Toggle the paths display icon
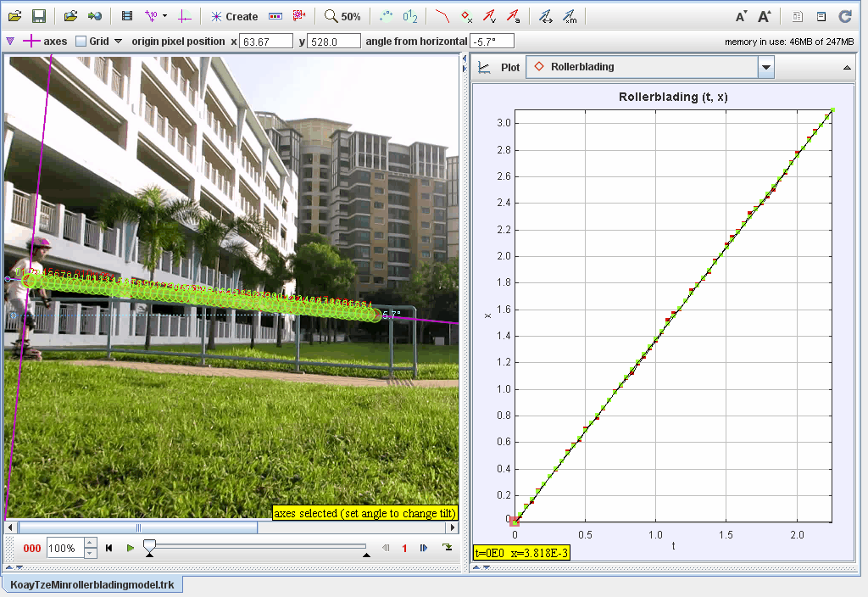 pyautogui.click(x=442, y=16)
